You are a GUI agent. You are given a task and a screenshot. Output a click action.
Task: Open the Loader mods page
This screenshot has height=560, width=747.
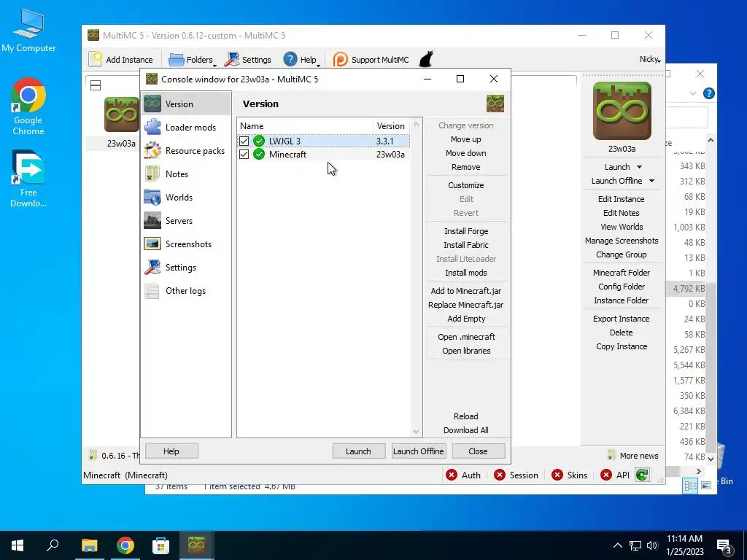186,127
